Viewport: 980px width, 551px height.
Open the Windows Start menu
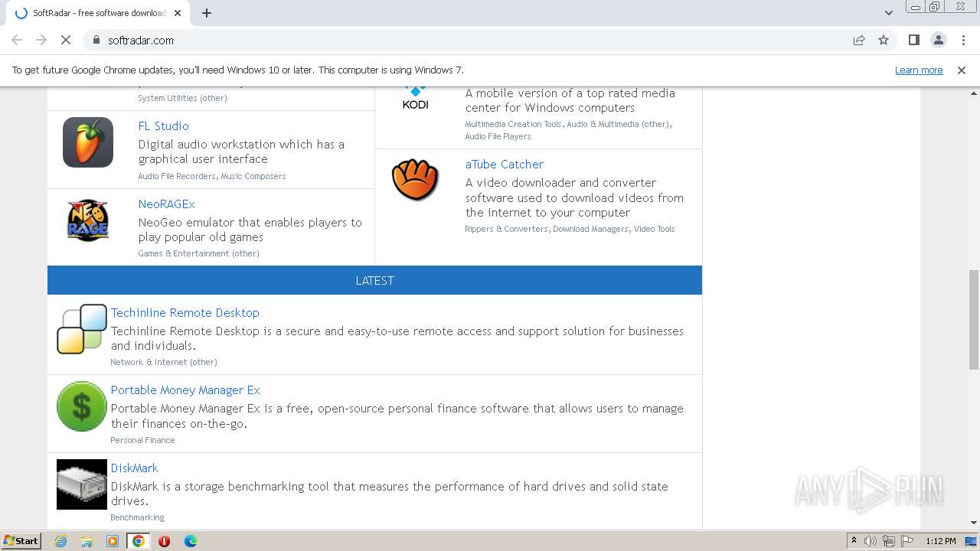click(21, 540)
